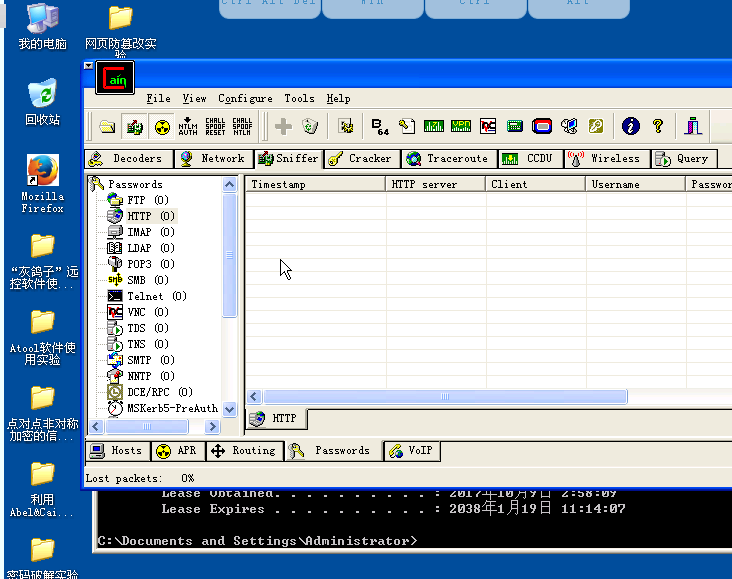Open the APR bottom tab
Image resolution: width=732 pixels, height=579 pixels.
pos(178,451)
